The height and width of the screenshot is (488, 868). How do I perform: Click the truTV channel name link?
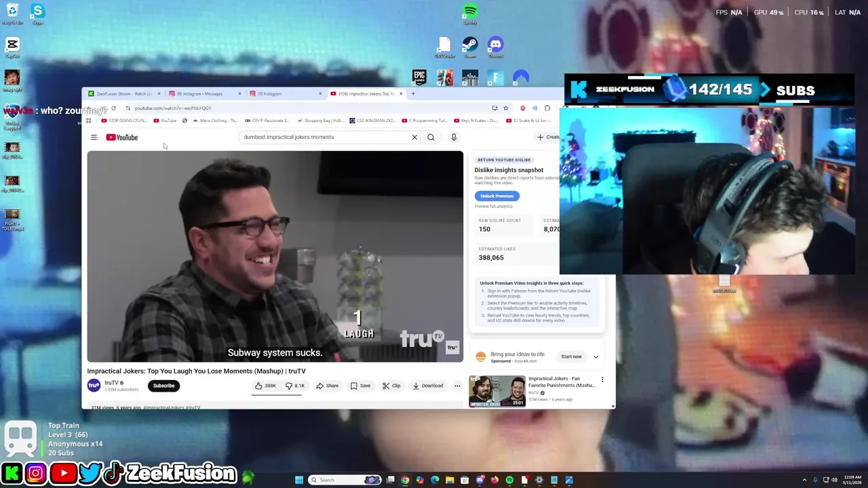(x=111, y=383)
